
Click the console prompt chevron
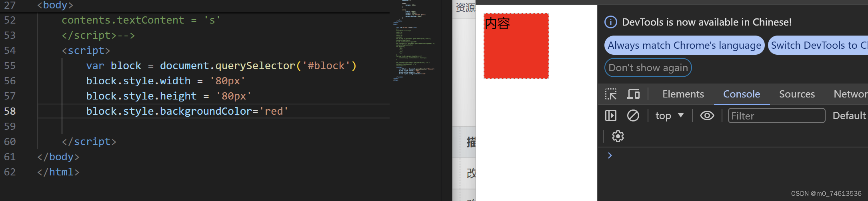[x=610, y=155]
